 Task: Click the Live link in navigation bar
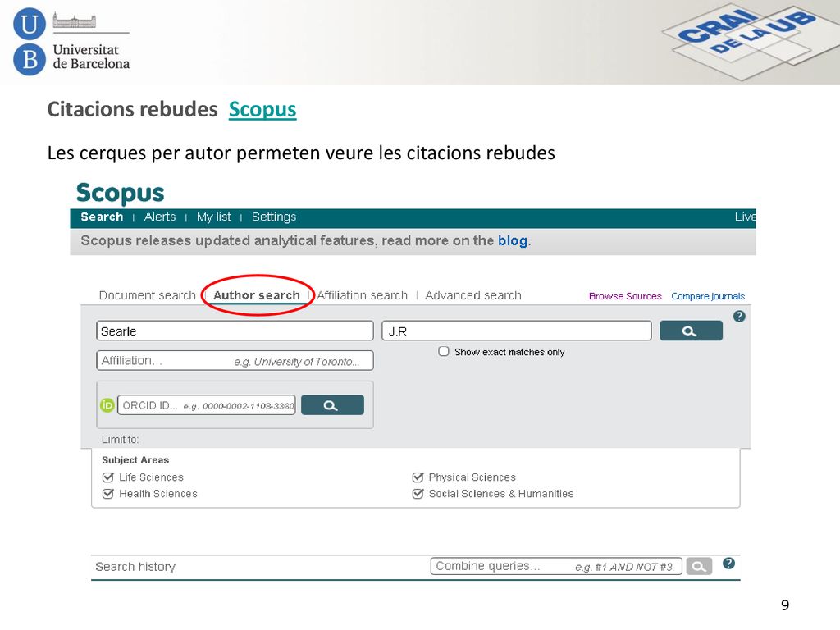[x=745, y=217]
